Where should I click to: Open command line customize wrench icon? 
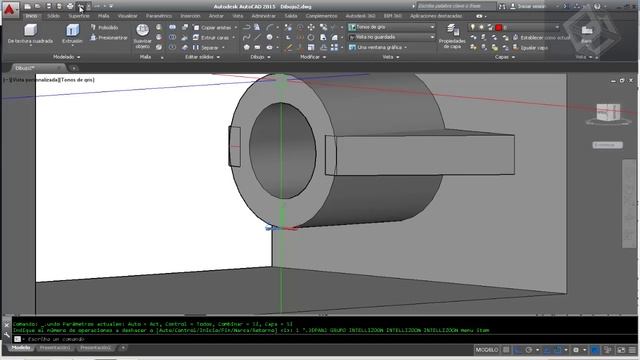[x=7, y=335]
